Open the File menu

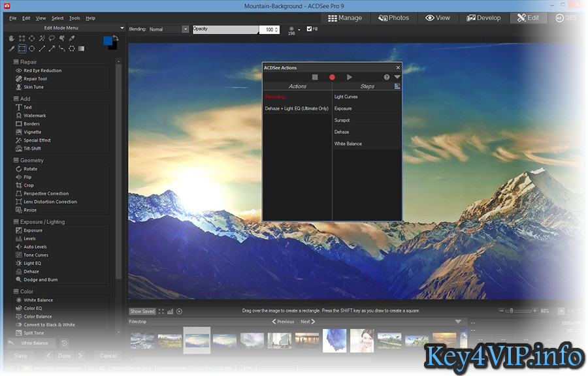pyautogui.click(x=13, y=18)
